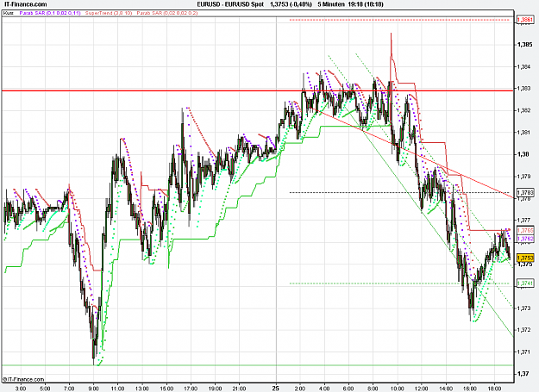The image size is (539, 392).
Task: Click the 11:00 time axis label
Action: pos(117,389)
